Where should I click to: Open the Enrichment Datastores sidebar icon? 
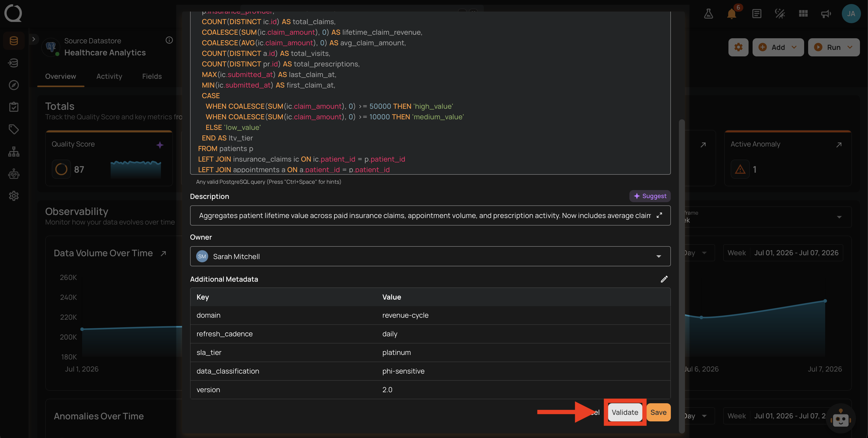click(x=14, y=63)
